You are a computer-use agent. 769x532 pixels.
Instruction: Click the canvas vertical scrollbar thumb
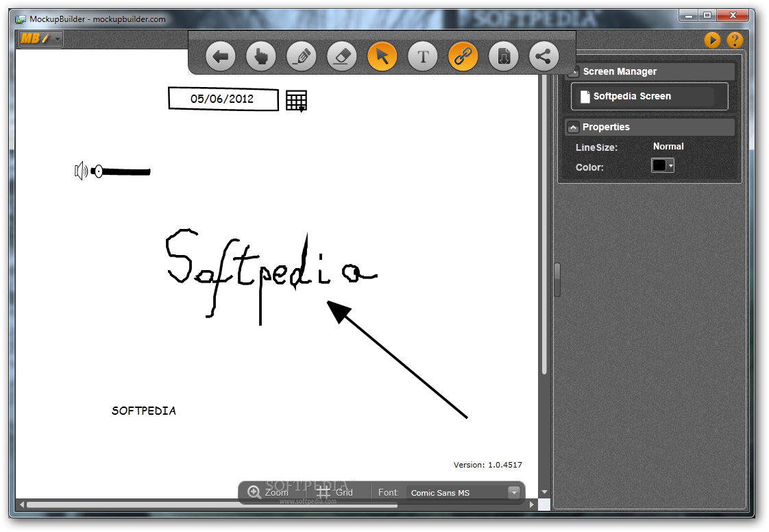pyautogui.click(x=544, y=225)
